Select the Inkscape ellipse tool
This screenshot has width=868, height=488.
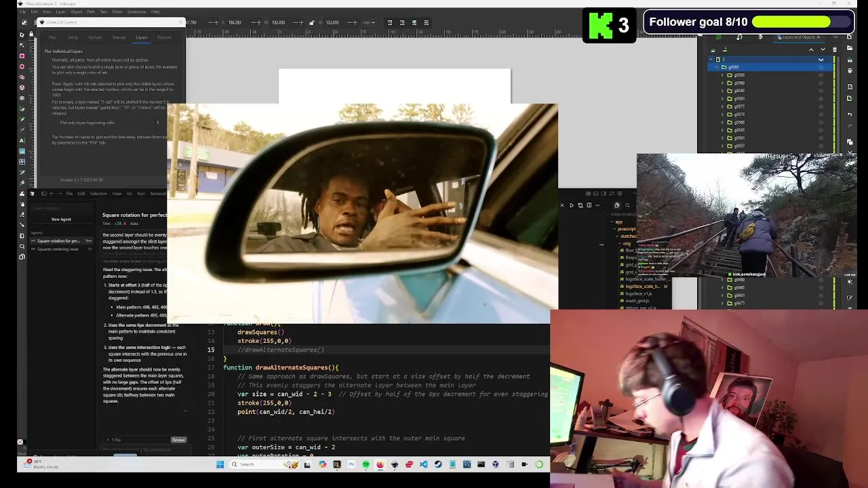click(x=22, y=66)
